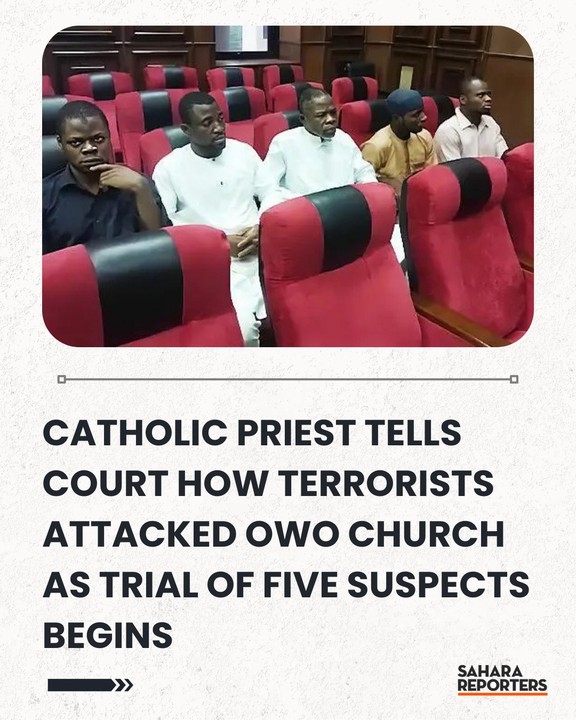Click the horizontal divider line under photo

coord(288,379)
